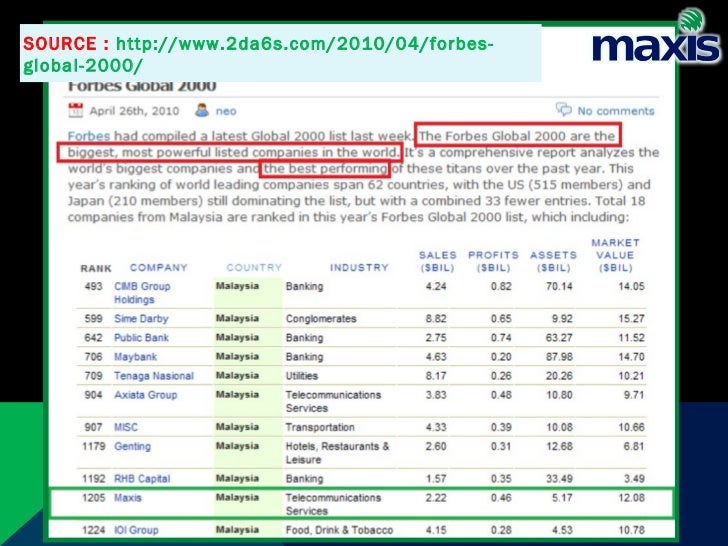
Task: Click Sime Darby sales value 8.82
Action: coord(436,318)
